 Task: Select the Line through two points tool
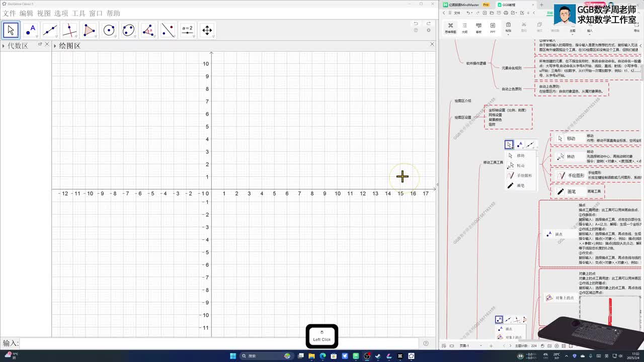coord(50,30)
